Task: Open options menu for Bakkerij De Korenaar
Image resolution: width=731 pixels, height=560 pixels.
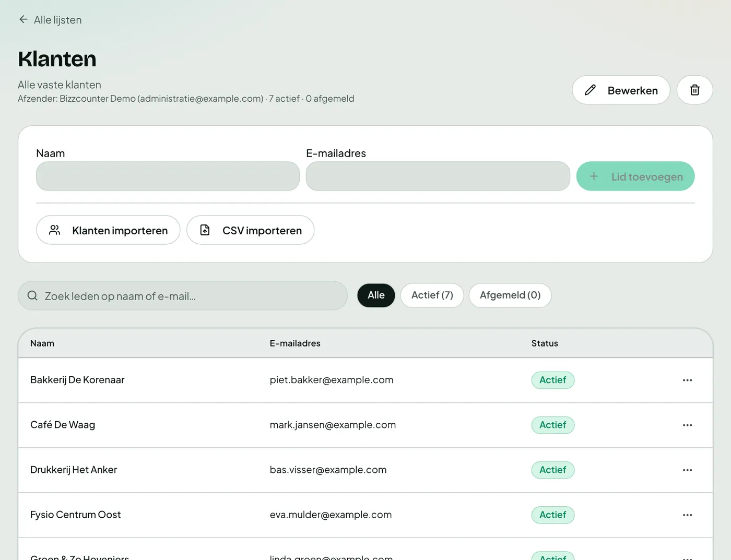Action: pos(687,380)
